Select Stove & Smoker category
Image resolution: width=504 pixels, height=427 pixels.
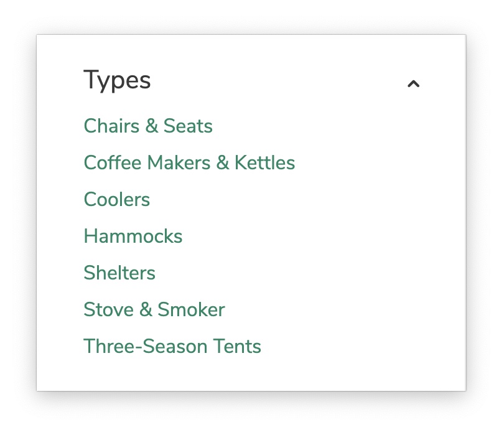(x=154, y=310)
